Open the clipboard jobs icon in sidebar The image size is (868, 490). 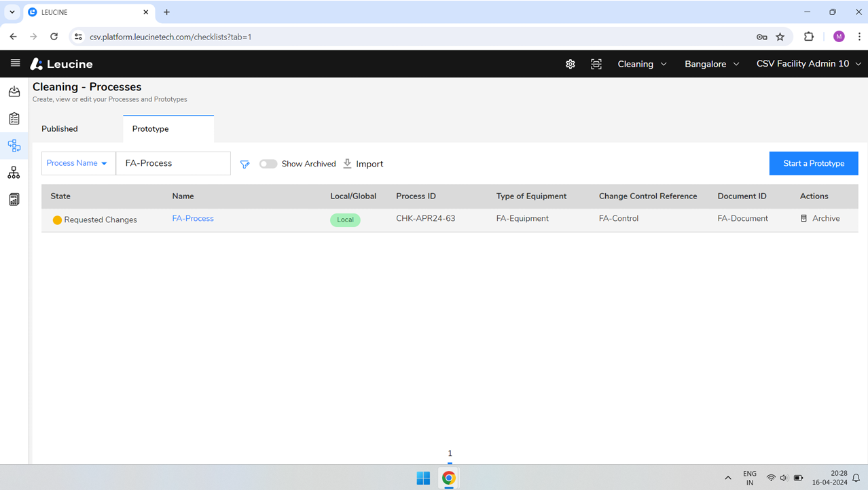tap(14, 118)
